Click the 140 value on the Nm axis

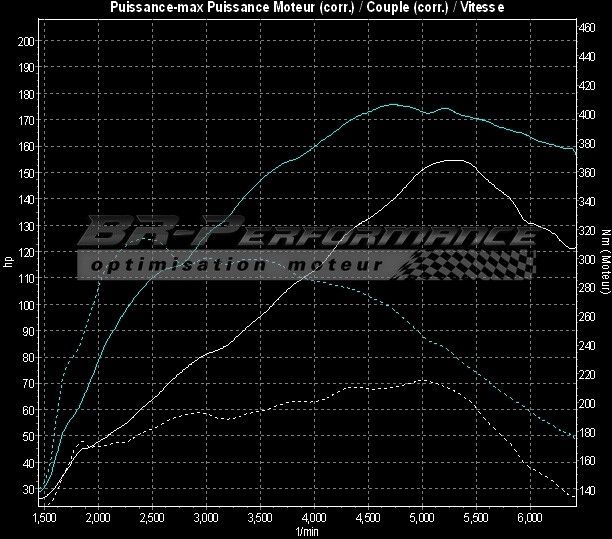[x=588, y=489]
